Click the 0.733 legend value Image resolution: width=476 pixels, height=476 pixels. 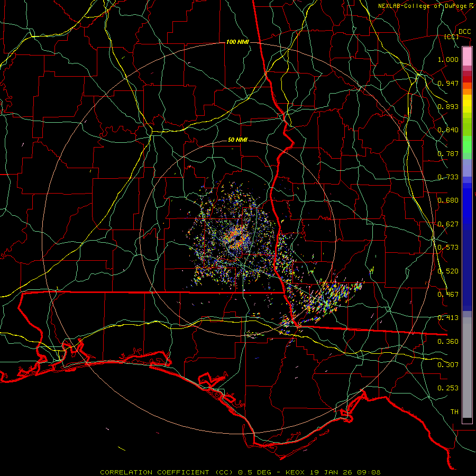pyautogui.click(x=448, y=177)
